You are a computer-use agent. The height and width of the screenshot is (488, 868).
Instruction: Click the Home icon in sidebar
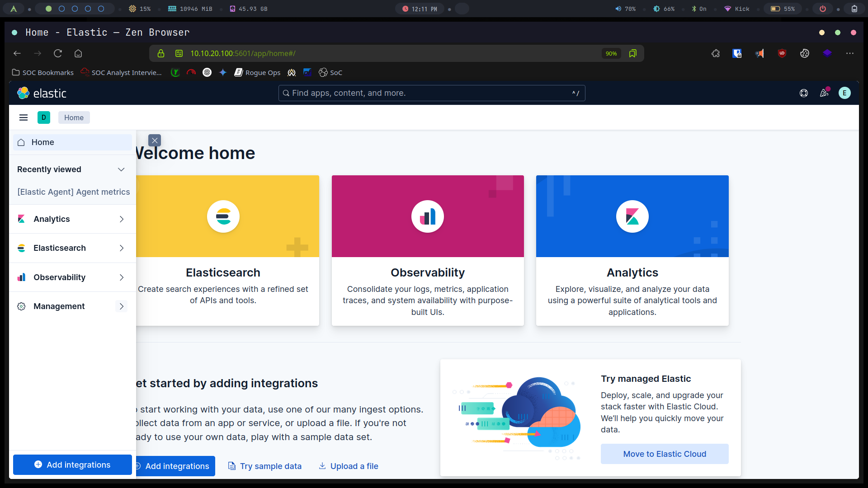(x=21, y=142)
